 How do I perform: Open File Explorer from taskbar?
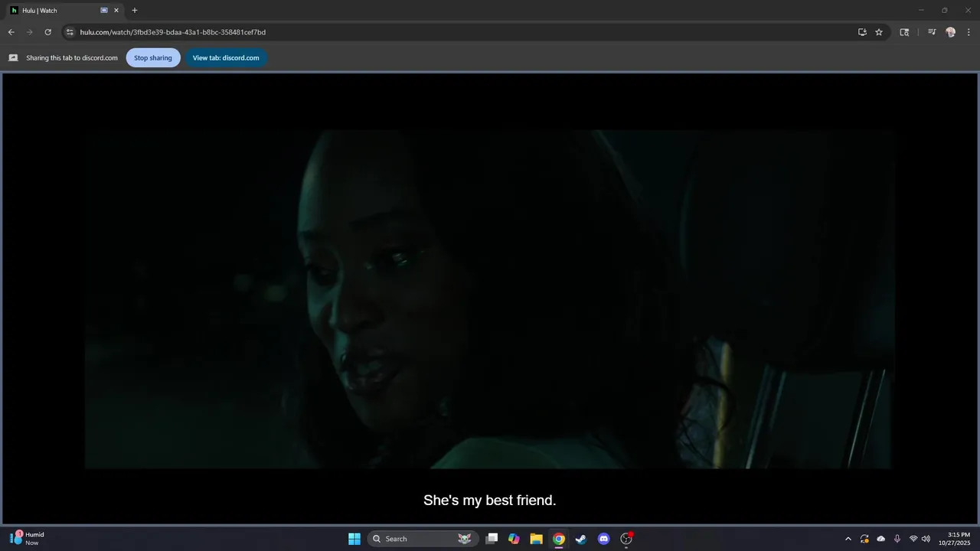point(536,539)
